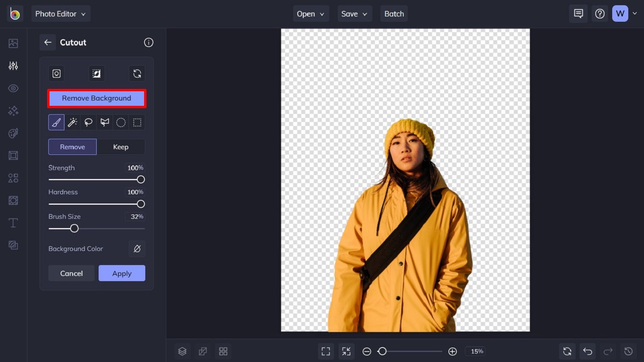Apply the cutout changes

[122, 273]
